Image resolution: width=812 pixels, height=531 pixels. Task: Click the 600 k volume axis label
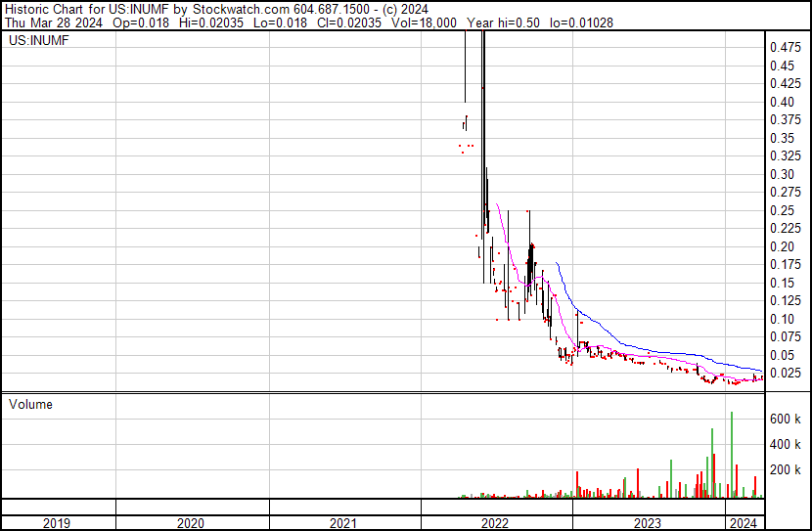(784, 419)
